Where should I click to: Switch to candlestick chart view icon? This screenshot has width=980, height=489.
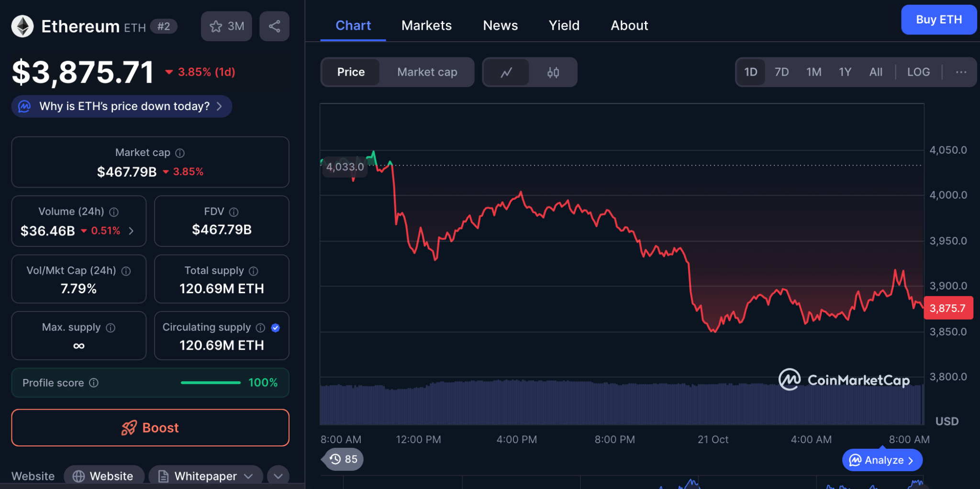point(553,72)
